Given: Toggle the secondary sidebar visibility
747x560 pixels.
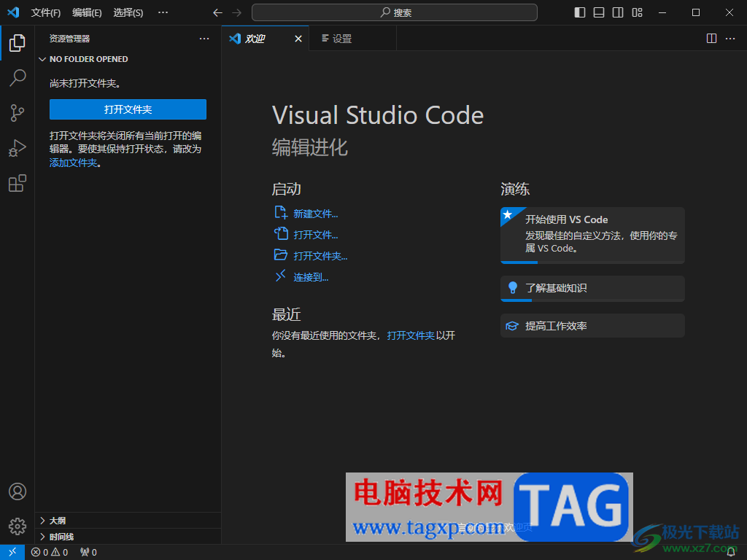Looking at the screenshot, I should point(618,12).
